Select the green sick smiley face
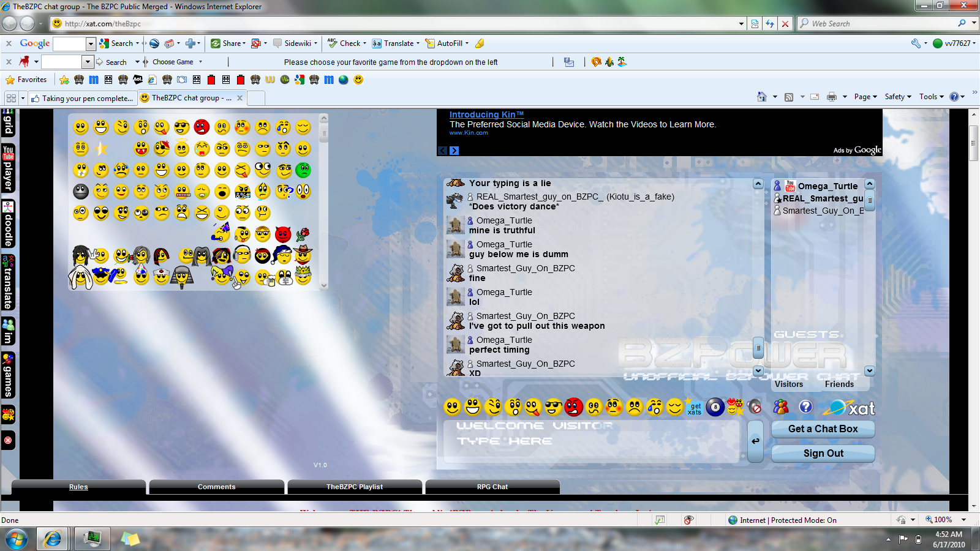This screenshot has height=551, width=980. (x=303, y=170)
